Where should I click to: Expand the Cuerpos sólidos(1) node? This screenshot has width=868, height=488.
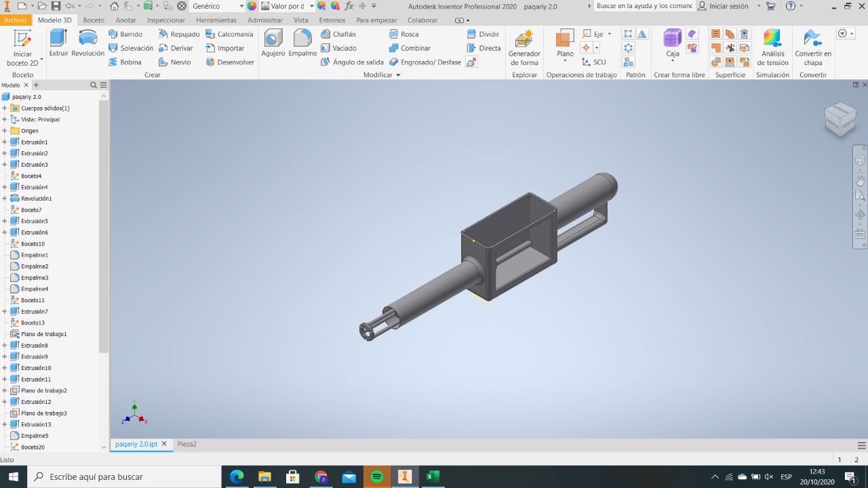5,108
